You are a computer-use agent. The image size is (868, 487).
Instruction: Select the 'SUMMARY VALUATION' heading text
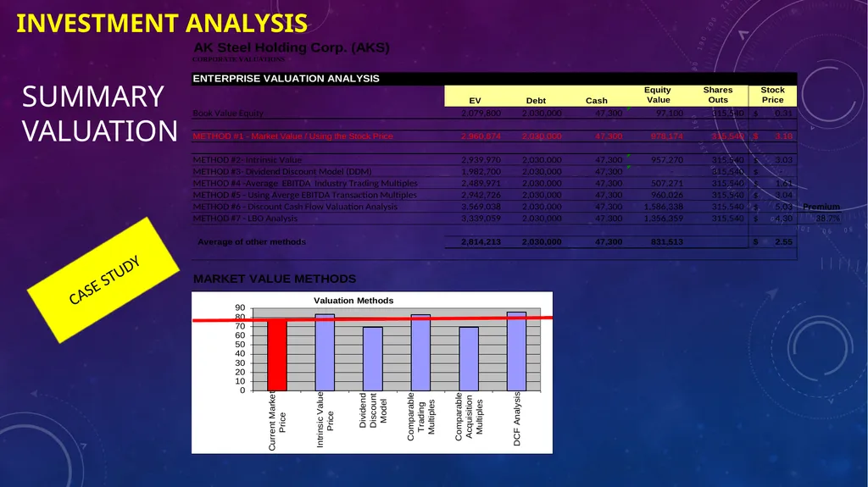pyautogui.click(x=100, y=113)
